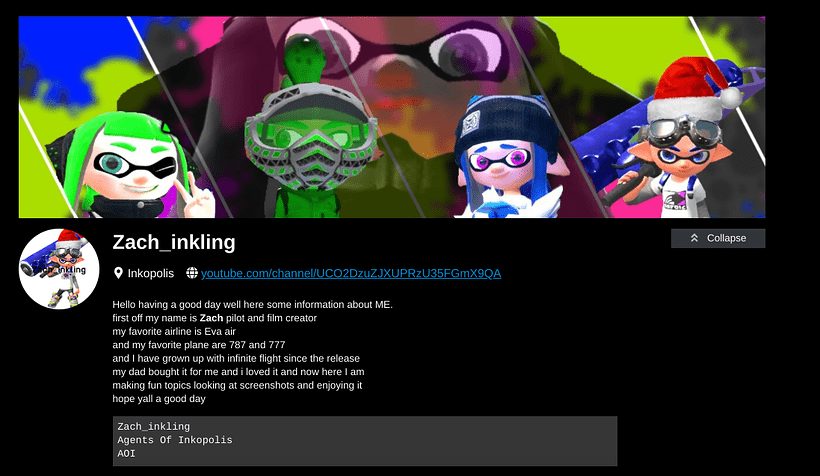Click the Zach_inkling profile avatar
The width and height of the screenshot is (820, 476).
click(59, 269)
